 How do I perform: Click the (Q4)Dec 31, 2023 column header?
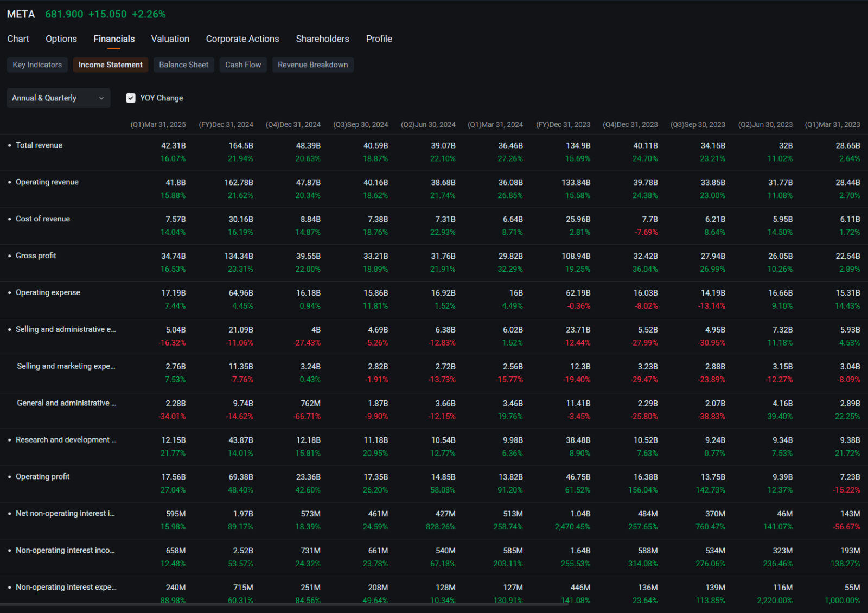(x=630, y=125)
